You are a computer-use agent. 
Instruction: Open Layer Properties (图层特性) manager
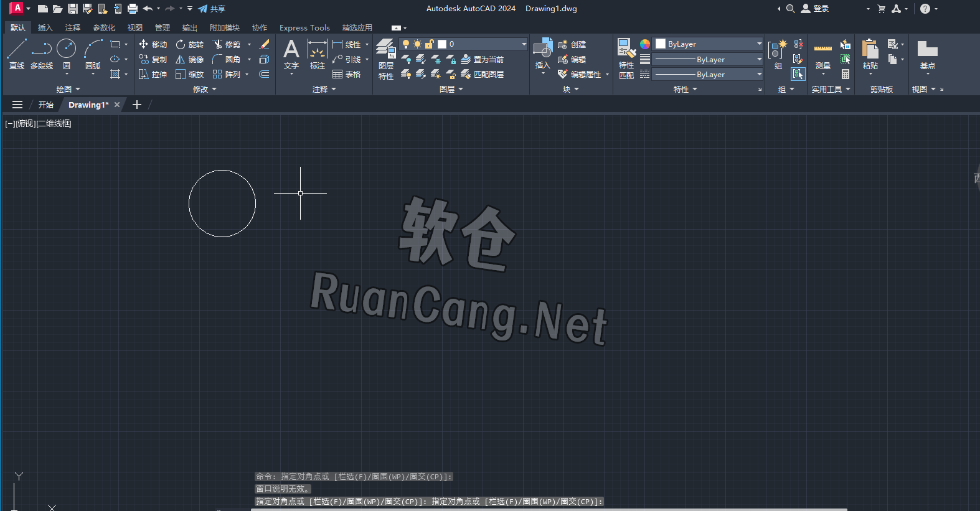point(386,59)
